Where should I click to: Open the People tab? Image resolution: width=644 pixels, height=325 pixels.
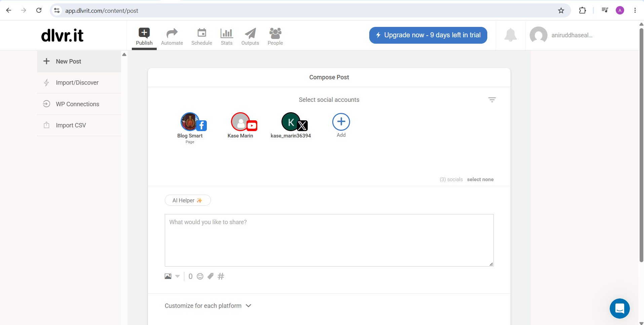click(275, 37)
